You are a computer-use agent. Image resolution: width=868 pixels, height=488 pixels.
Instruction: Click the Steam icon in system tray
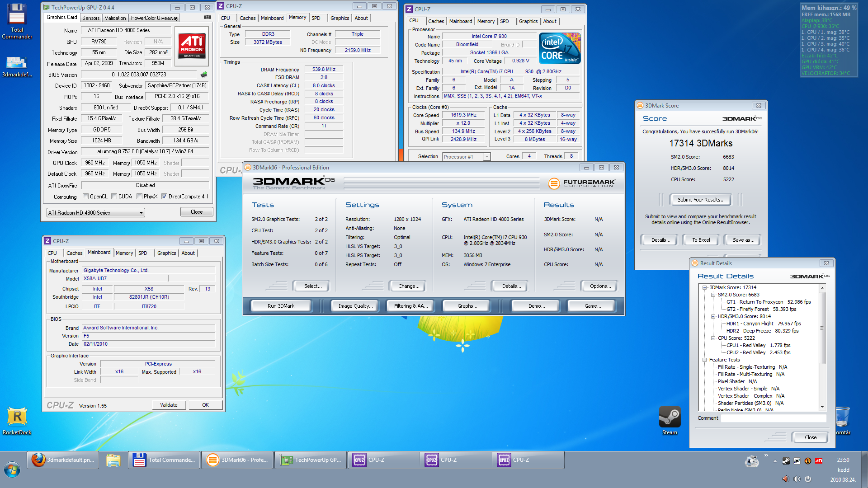[786, 461]
